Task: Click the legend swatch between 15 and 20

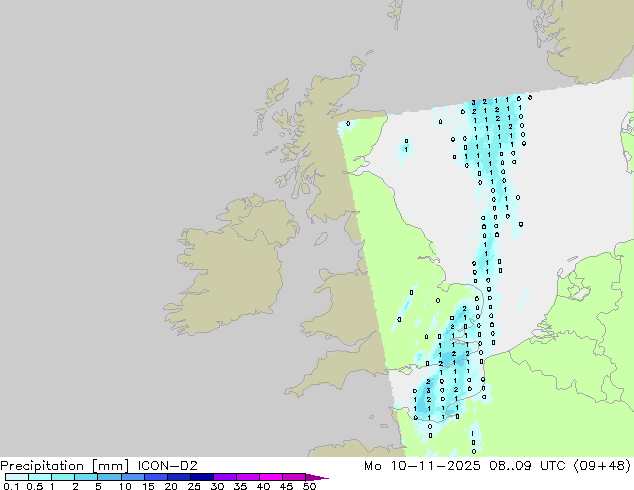Action: pos(155,477)
